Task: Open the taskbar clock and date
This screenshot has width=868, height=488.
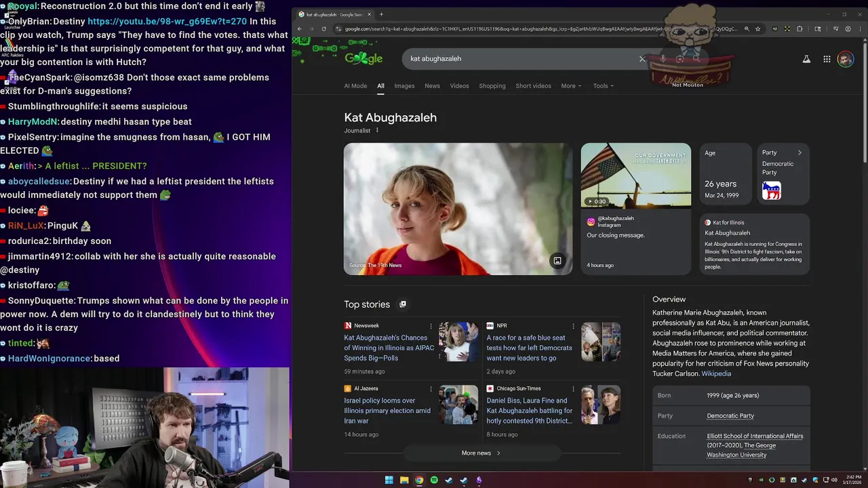Action: point(851,480)
